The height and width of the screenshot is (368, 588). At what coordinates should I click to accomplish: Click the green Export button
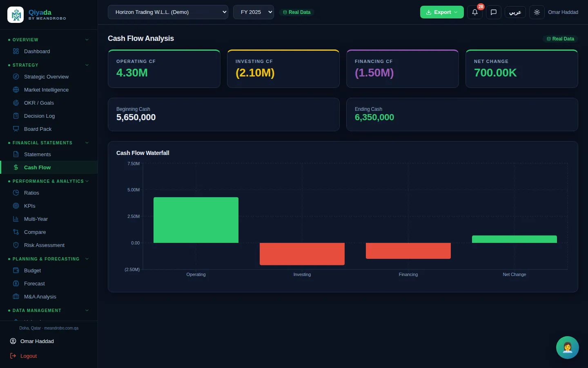(x=442, y=12)
